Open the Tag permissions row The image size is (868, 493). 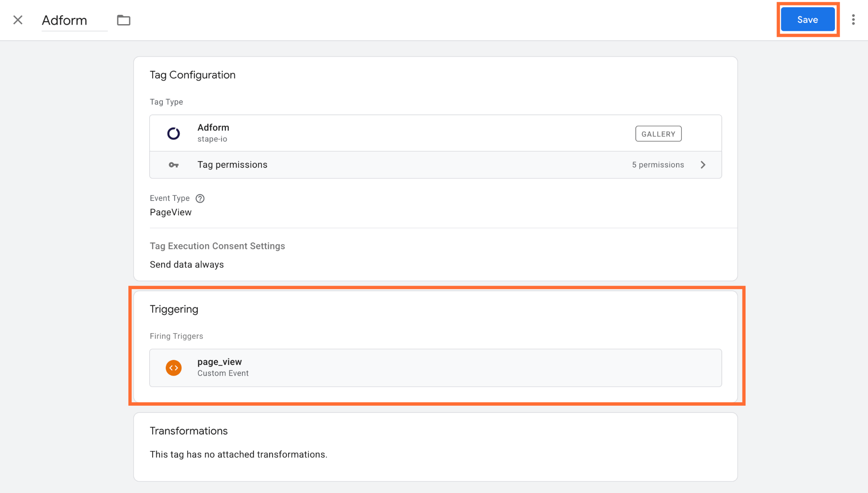point(435,165)
